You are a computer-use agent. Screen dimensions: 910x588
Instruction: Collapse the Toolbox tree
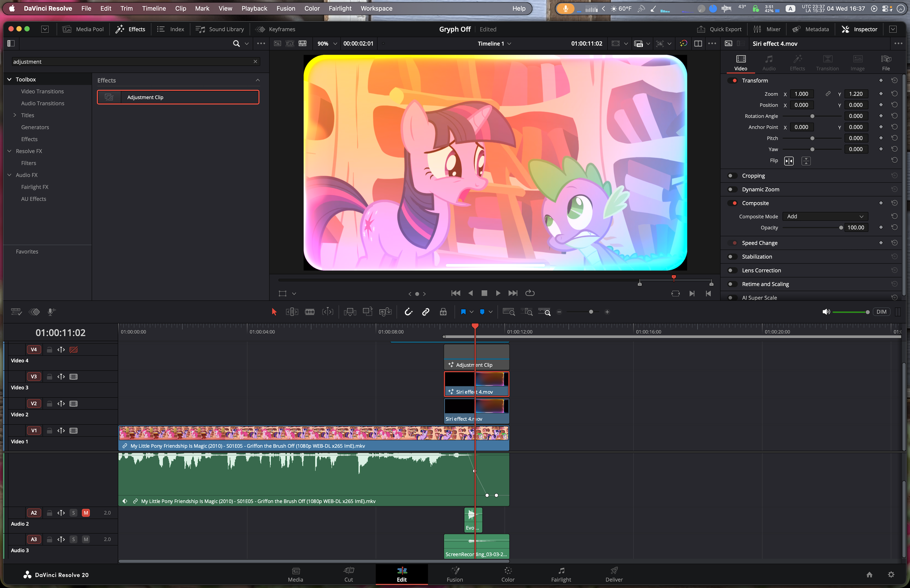coord(10,79)
